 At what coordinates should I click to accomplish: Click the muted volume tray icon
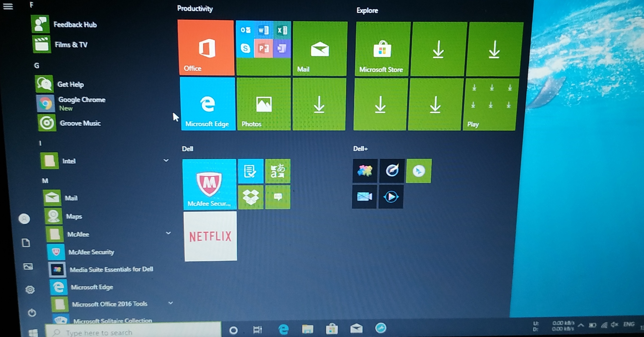pos(615,324)
